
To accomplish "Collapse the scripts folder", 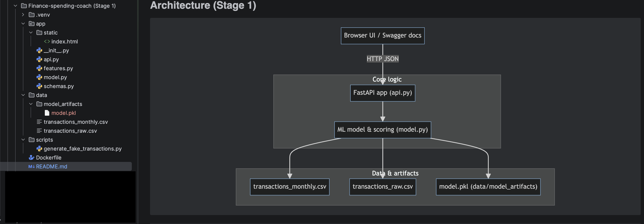I will click(x=23, y=139).
